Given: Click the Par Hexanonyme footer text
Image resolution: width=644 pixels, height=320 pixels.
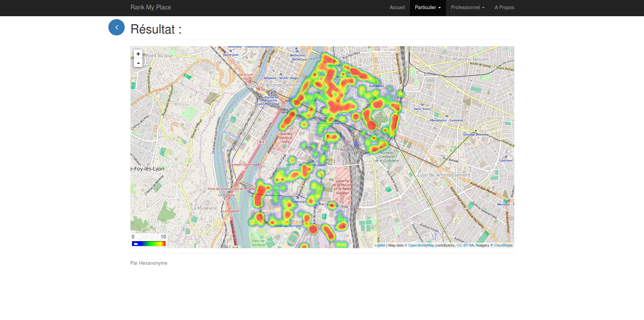Looking at the screenshot, I should [x=149, y=263].
